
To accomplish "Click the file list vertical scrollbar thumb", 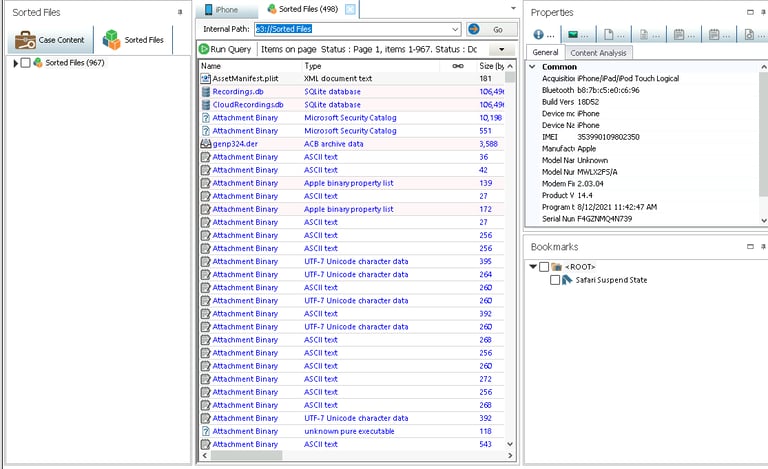I will [x=510, y=77].
